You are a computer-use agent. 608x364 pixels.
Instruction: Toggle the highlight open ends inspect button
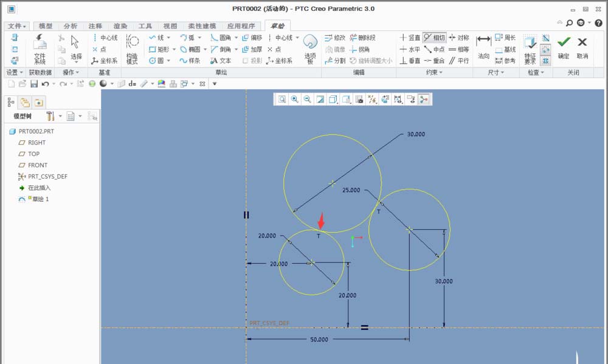click(545, 49)
